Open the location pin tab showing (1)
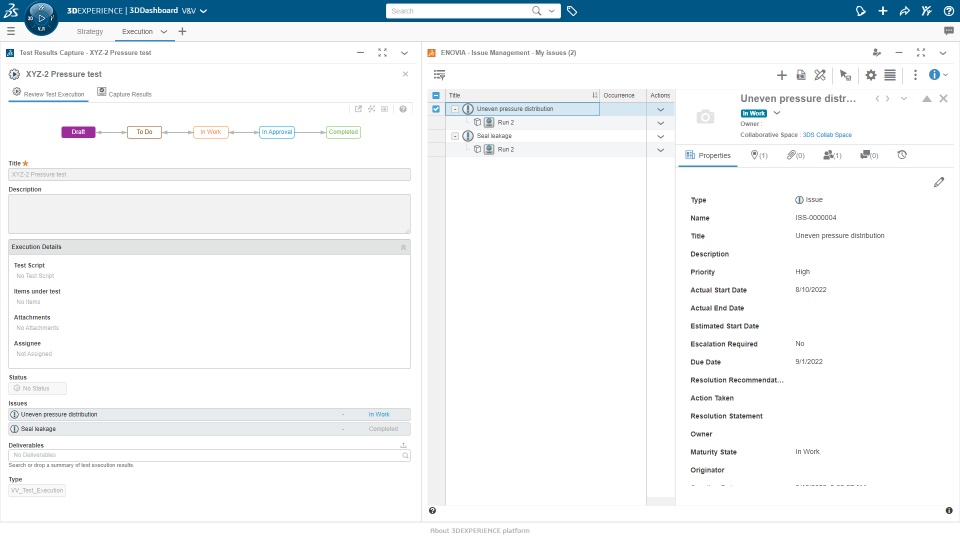Image resolution: width=960 pixels, height=540 pixels. (759, 156)
